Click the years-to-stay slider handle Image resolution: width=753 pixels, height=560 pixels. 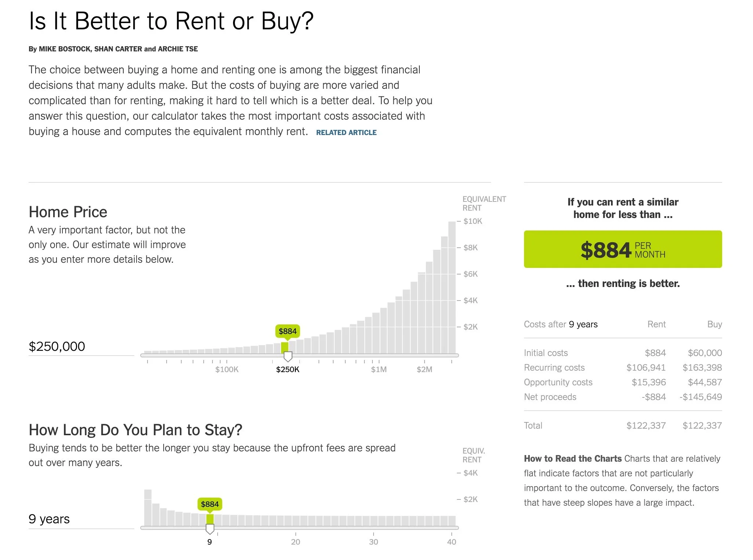(x=210, y=529)
